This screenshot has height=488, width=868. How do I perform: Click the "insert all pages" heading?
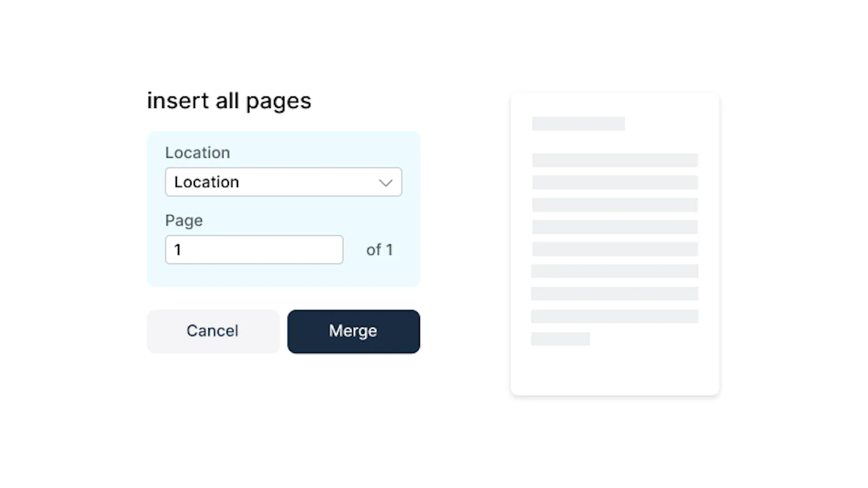[229, 101]
